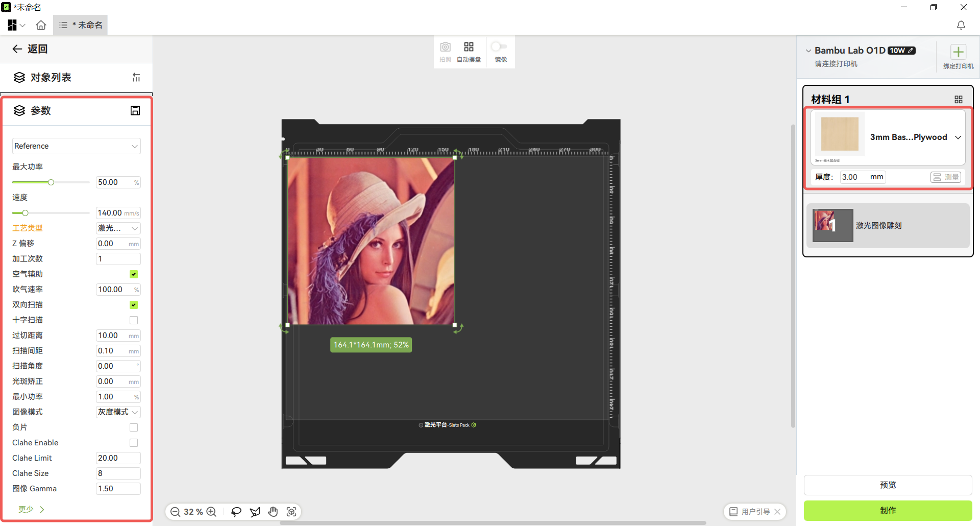The width and height of the screenshot is (980, 526).
Task: Enable the Clahe Enable checkbox
Action: click(x=134, y=443)
